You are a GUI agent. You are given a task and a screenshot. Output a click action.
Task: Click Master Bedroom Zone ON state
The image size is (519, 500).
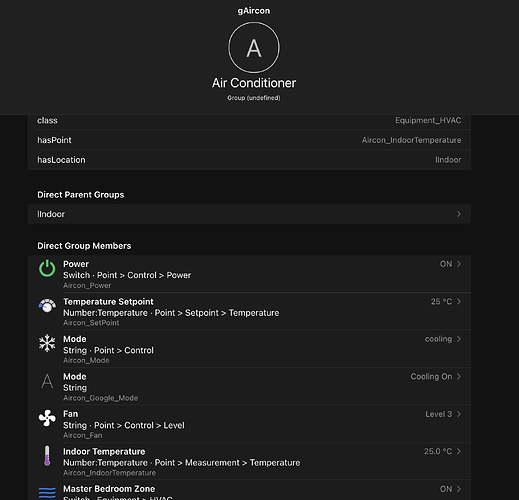tap(446, 489)
